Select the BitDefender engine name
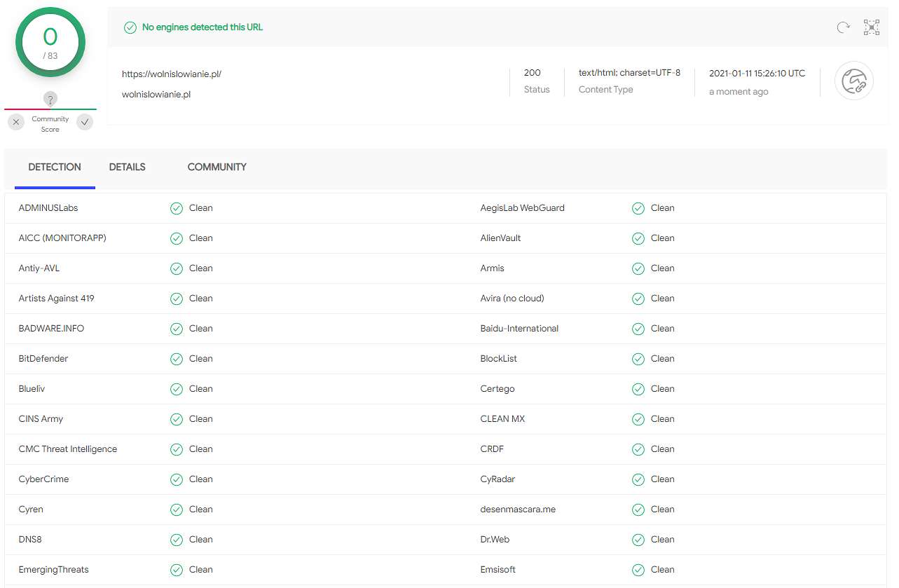This screenshot has width=899, height=588. pos(43,359)
